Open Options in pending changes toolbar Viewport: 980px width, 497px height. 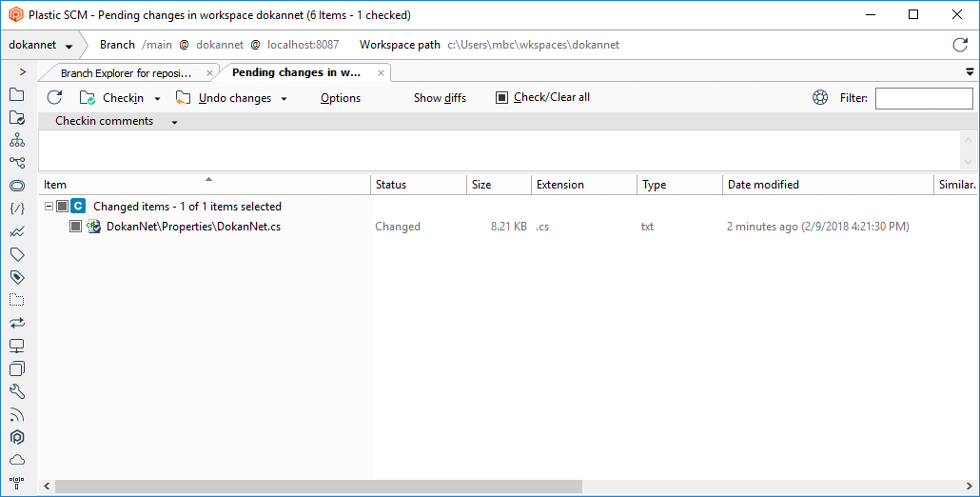pyautogui.click(x=341, y=98)
